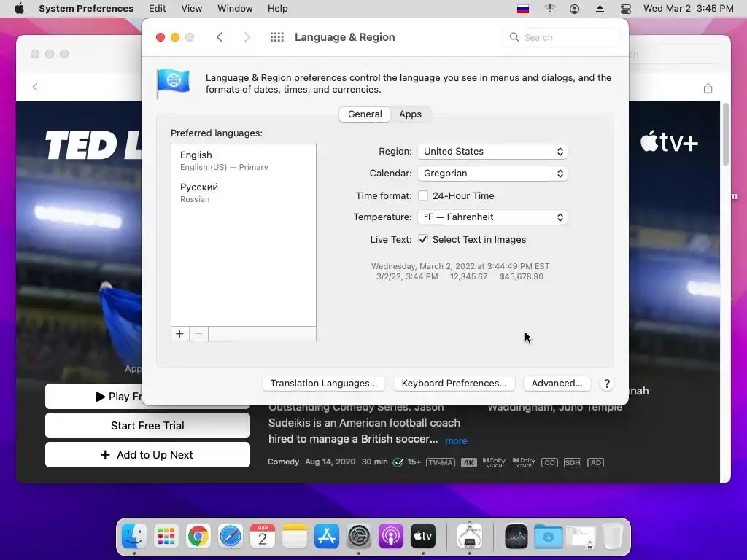The image size is (747, 560).
Task: Click the Play button in TV window
Action: pos(93,397)
